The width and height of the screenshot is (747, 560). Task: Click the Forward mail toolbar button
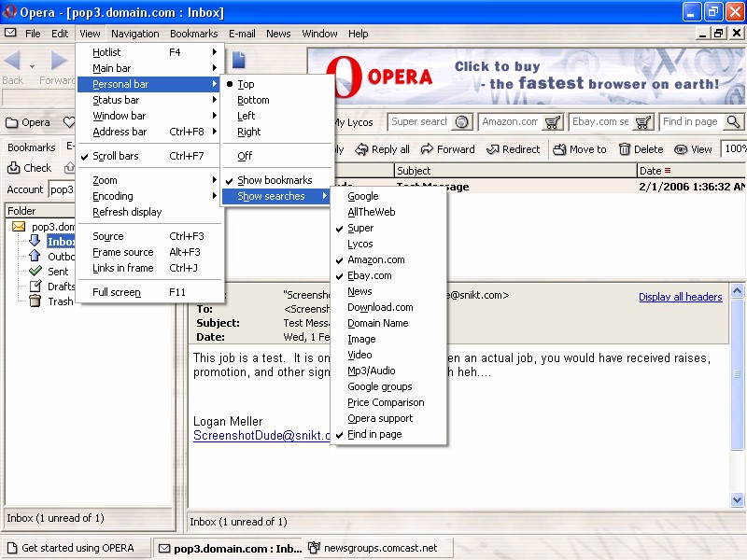(x=447, y=149)
